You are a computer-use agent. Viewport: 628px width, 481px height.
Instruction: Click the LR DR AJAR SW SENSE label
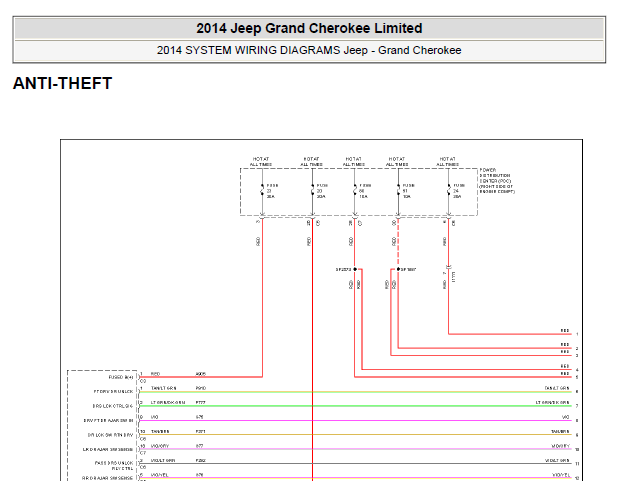(108, 449)
